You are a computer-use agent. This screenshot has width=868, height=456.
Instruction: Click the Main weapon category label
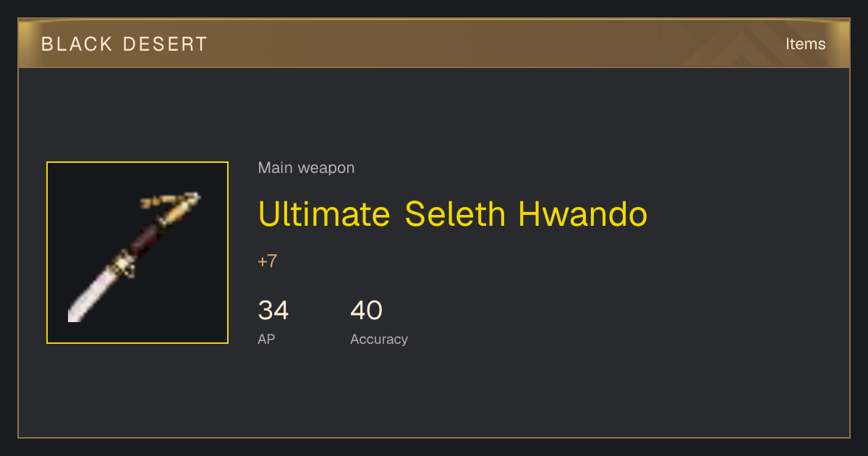[306, 168]
